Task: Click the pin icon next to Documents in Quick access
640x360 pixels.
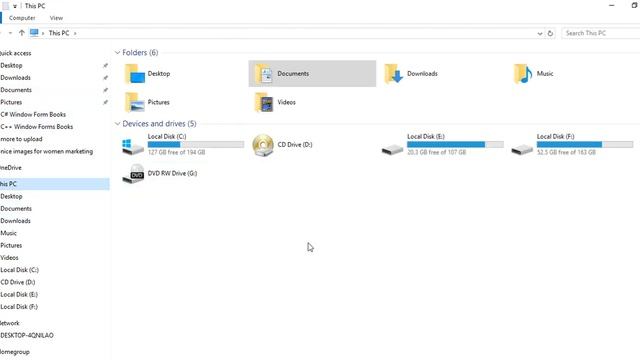Action: [x=105, y=90]
